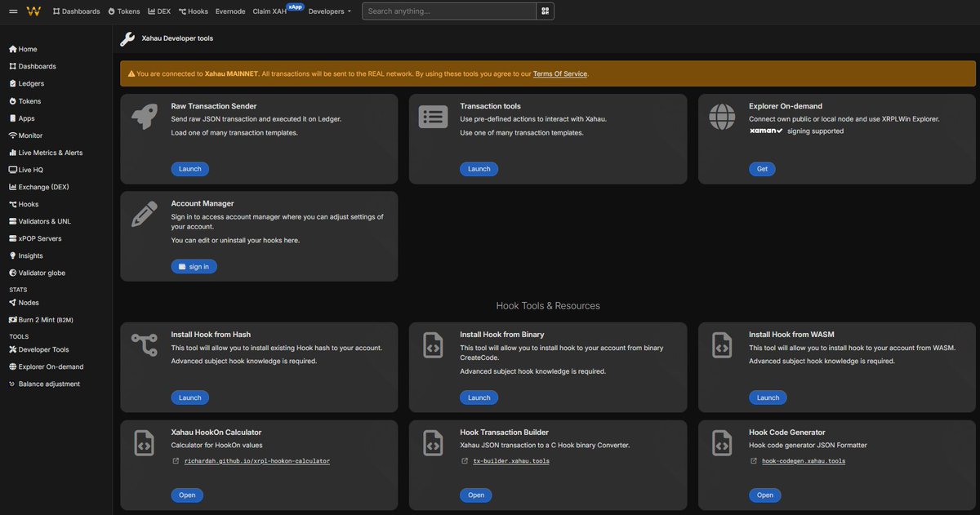Launch Transaction tools
The image size is (980, 515).
point(479,169)
